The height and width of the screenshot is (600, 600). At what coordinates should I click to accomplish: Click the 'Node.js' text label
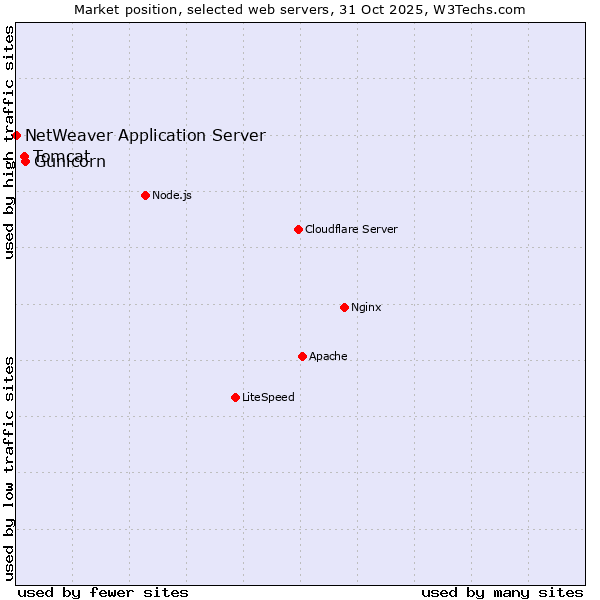point(172,195)
